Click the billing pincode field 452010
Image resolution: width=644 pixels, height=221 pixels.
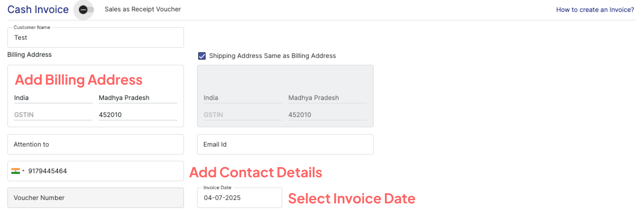138,115
